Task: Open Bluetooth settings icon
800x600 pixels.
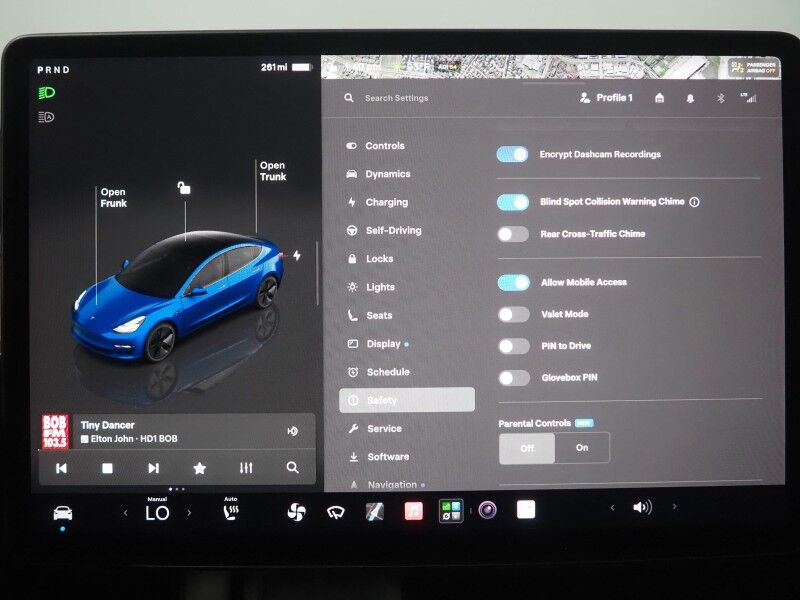Action: tap(720, 98)
